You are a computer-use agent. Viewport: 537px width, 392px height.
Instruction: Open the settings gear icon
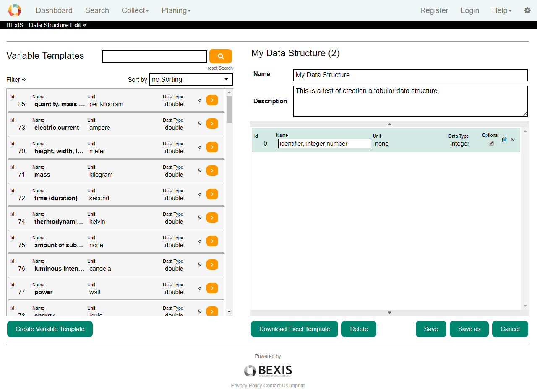[x=527, y=10]
